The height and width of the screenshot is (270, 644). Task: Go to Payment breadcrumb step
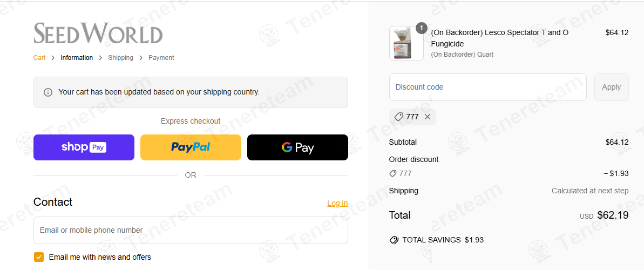pyautogui.click(x=161, y=58)
